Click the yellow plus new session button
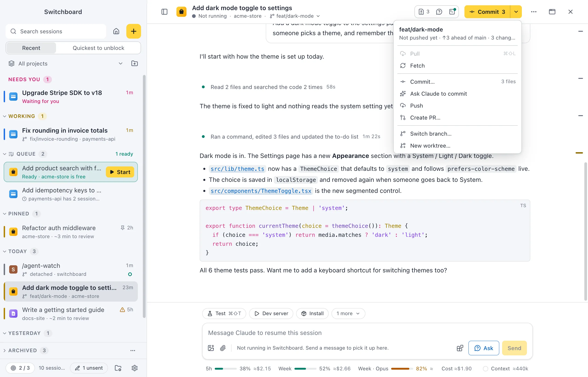The width and height of the screenshot is (588, 377). 133,31
